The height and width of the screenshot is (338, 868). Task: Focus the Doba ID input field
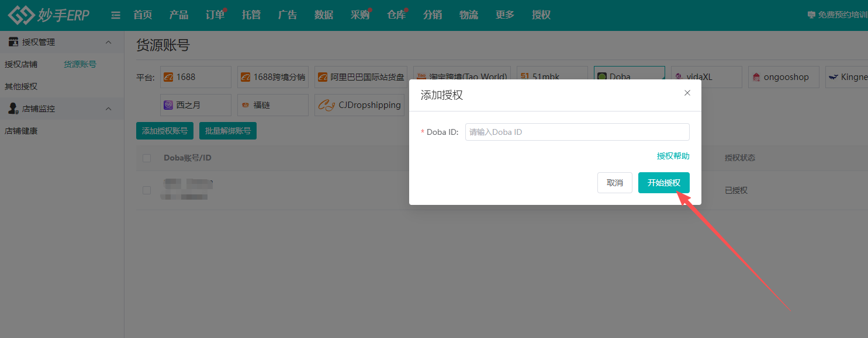[577, 132]
